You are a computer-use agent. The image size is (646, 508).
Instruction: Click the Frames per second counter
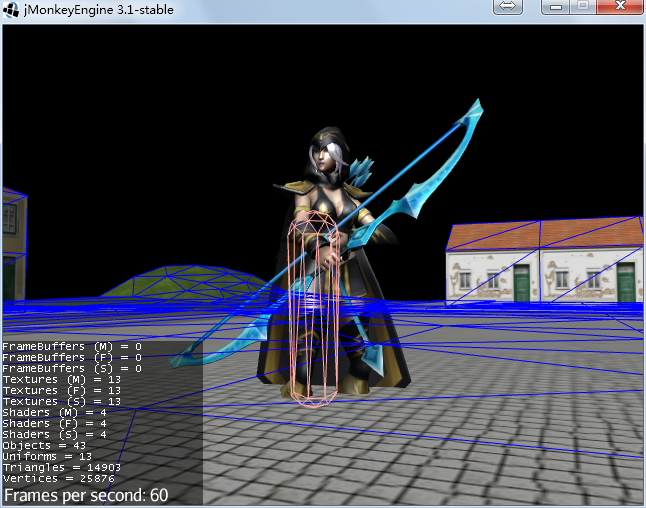86,495
